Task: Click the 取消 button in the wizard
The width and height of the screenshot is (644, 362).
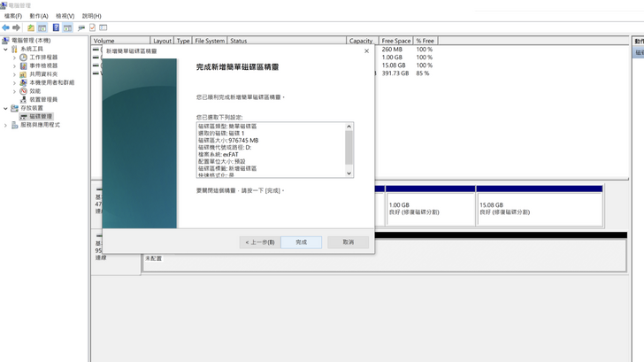Action: [x=348, y=242]
